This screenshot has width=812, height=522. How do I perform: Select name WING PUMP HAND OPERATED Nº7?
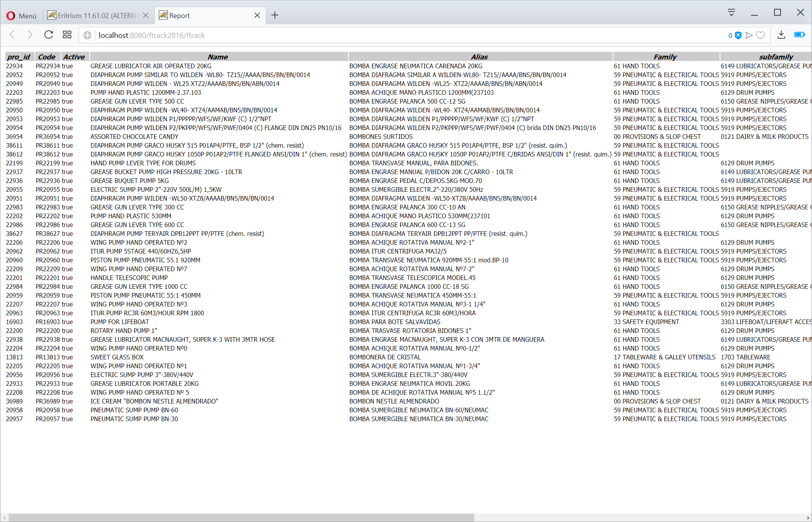click(x=139, y=269)
